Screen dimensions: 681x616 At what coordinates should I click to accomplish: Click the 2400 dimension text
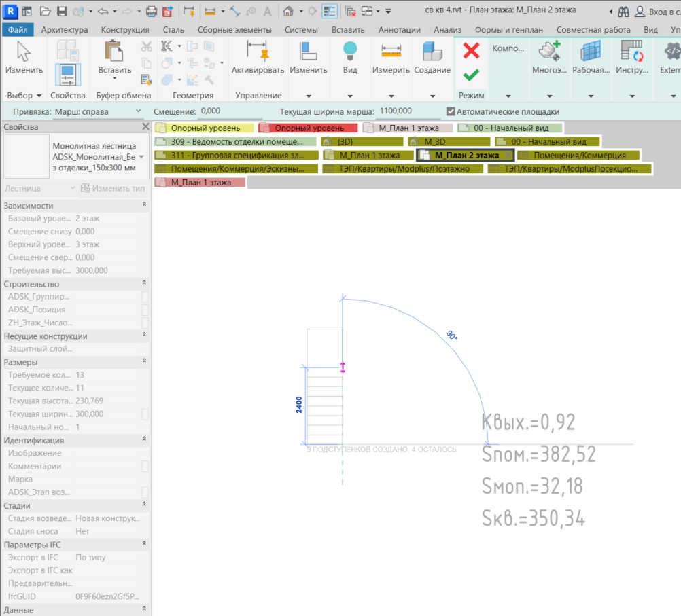click(x=299, y=404)
